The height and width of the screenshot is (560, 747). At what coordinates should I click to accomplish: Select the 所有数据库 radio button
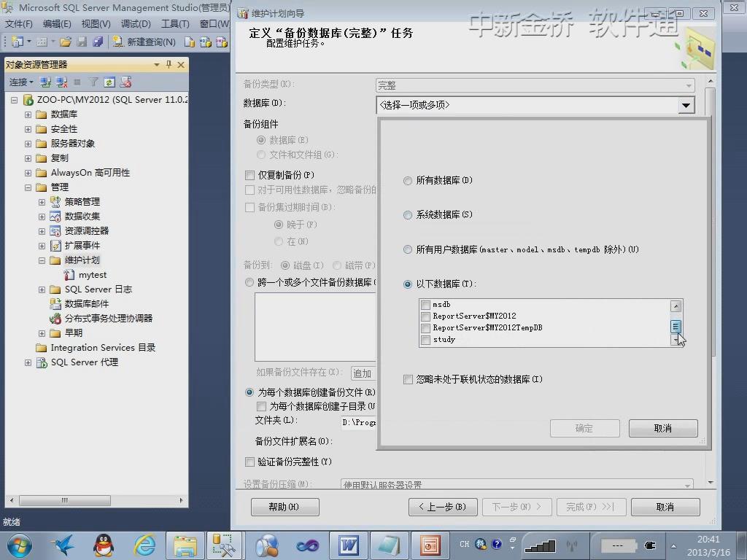(407, 181)
